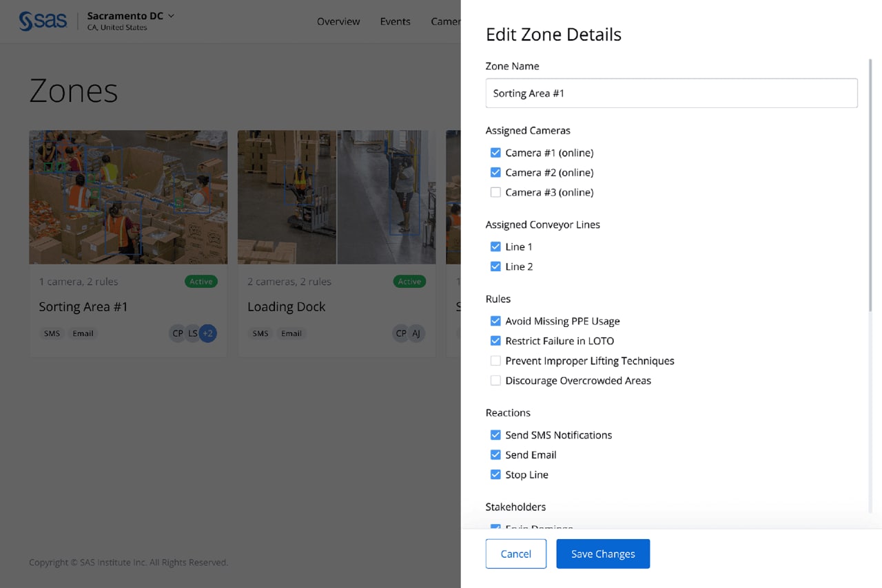Go to the Overview tab

(338, 21)
